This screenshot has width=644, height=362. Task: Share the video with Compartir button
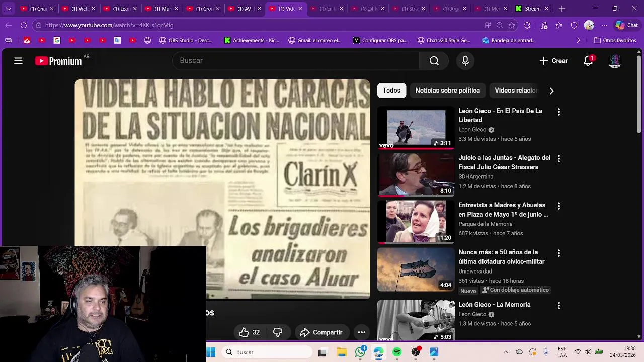tap(321, 332)
